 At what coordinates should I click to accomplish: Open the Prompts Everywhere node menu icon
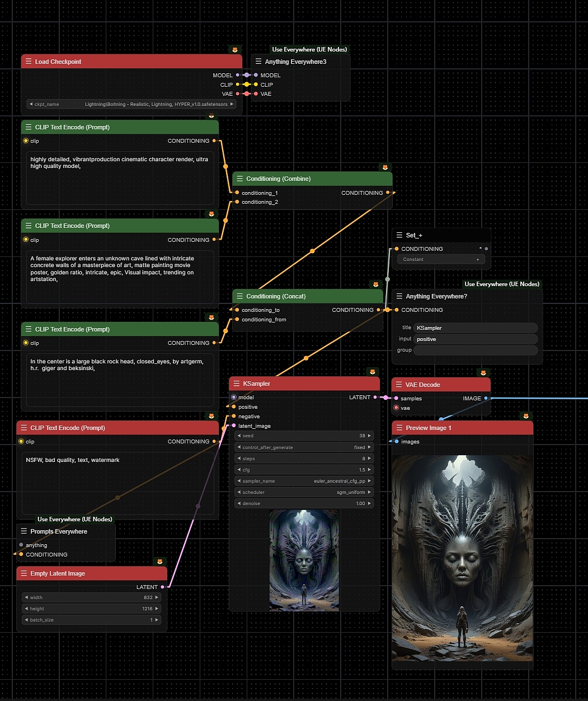pyautogui.click(x=24, y=531)
